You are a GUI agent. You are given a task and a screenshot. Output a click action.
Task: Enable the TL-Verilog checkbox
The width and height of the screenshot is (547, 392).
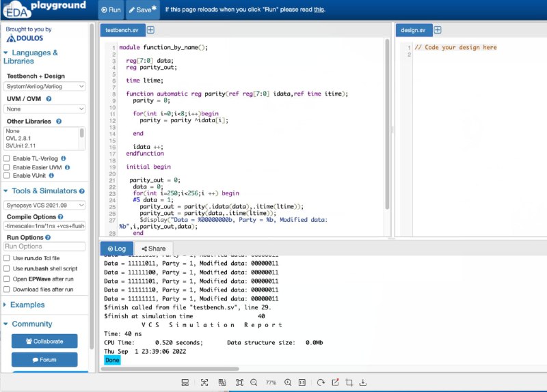click(x=7, y=158)
